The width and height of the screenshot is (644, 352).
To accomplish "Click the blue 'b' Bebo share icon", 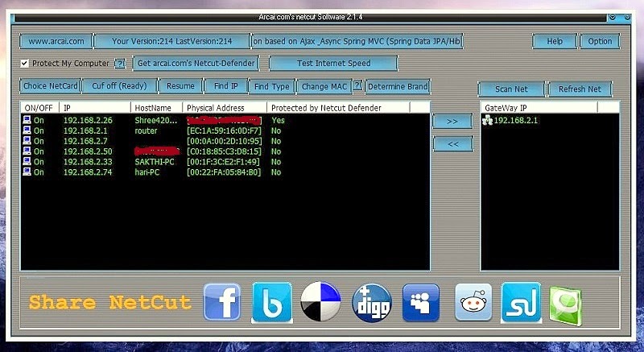I will [272, 302].
